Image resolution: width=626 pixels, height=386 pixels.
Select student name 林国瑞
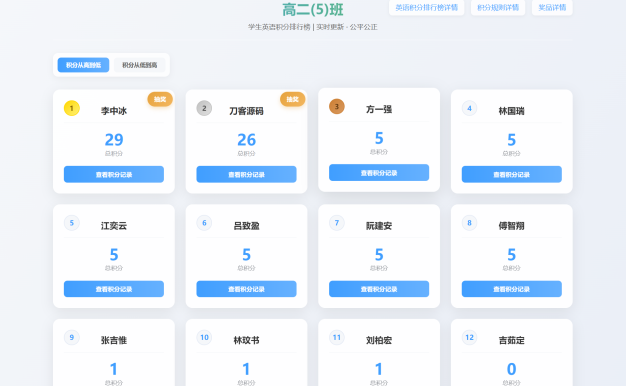[x=511, y=111]
